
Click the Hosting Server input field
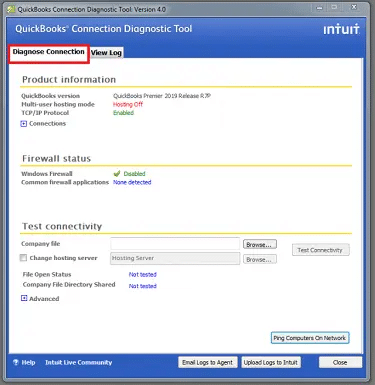(x=175, y=258)
